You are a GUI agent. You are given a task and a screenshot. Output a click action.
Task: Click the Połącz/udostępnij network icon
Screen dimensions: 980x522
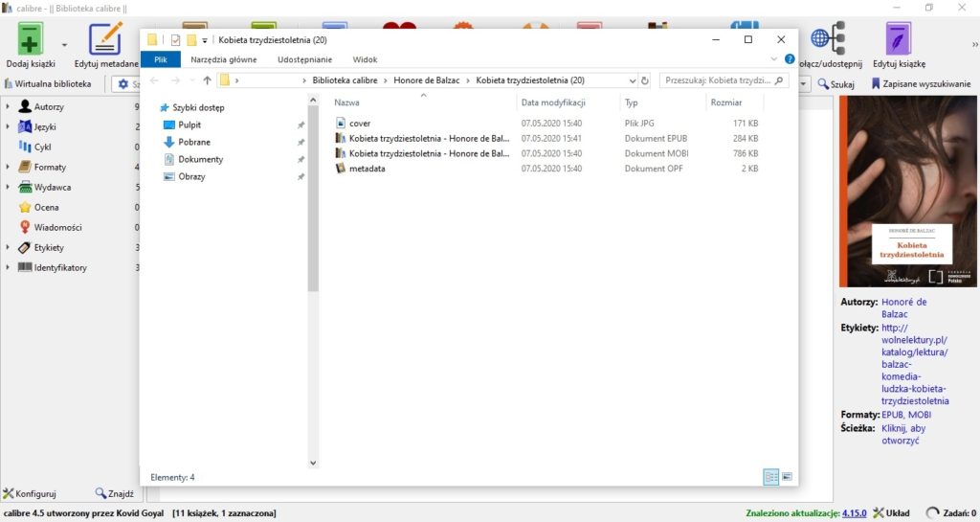828,38
